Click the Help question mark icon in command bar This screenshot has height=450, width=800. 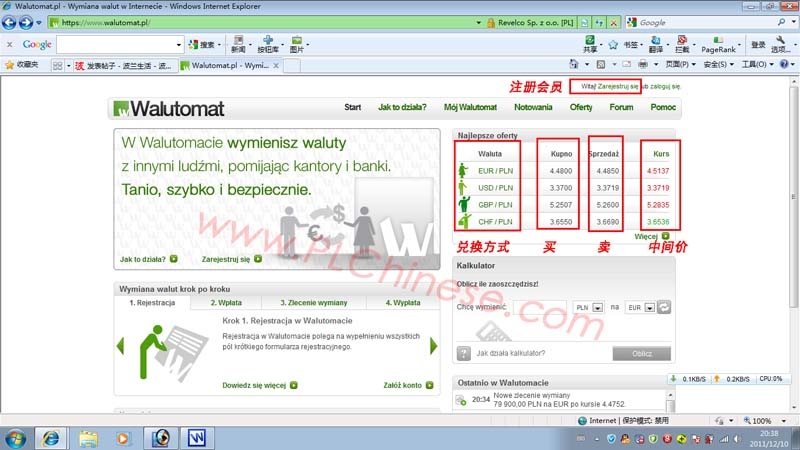click(x=784, y=64)
